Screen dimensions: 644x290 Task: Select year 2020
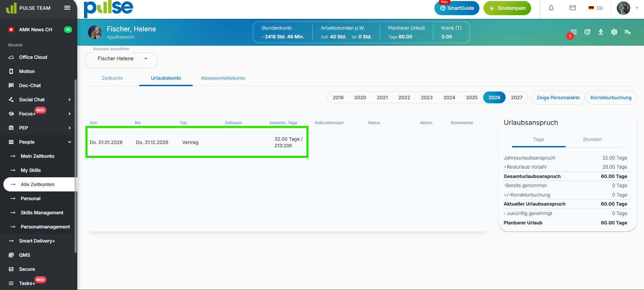[360, 98]
